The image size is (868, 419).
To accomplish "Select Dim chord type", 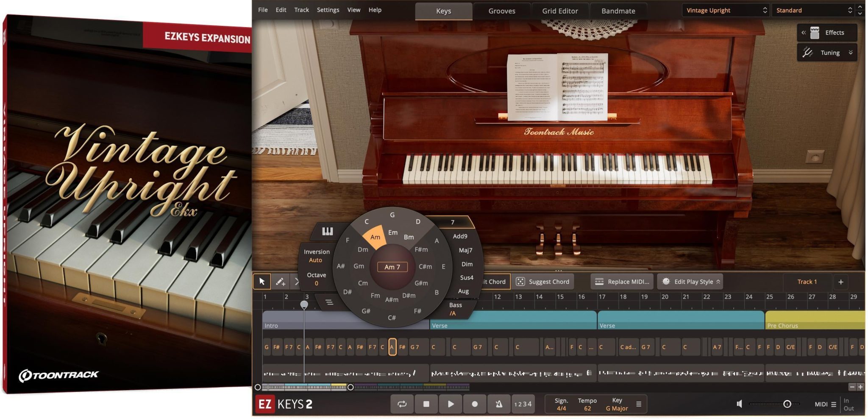I will coord(467,264).
